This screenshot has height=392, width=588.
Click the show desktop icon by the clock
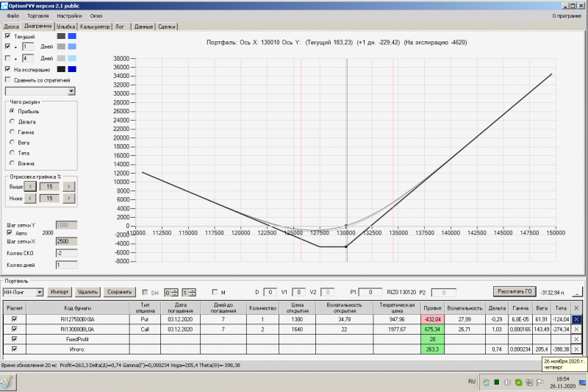click(583, 382)
